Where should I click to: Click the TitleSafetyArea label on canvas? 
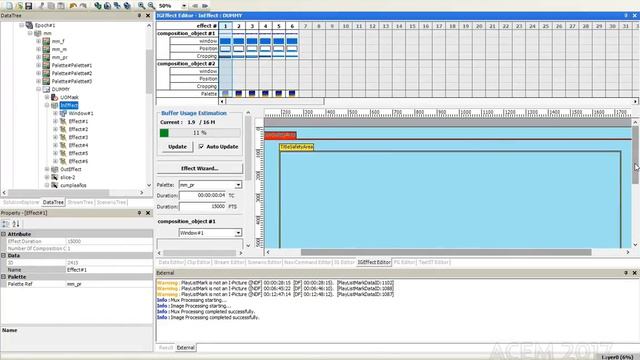(x=297, y=147)
